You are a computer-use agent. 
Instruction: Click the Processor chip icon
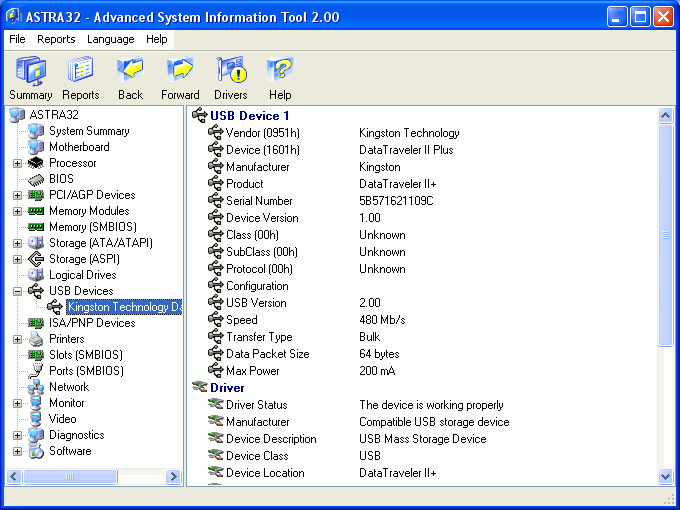[x=36, y=163]
